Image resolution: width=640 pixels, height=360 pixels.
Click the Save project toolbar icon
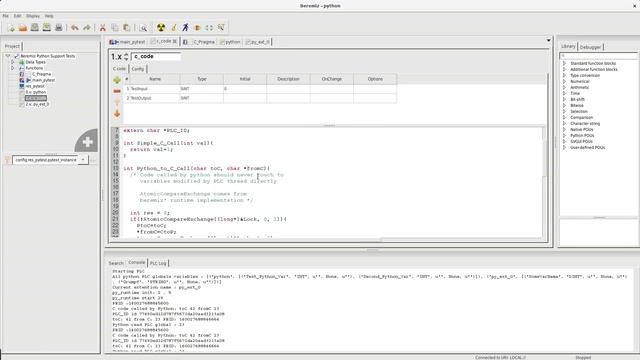tap(35, 28)
